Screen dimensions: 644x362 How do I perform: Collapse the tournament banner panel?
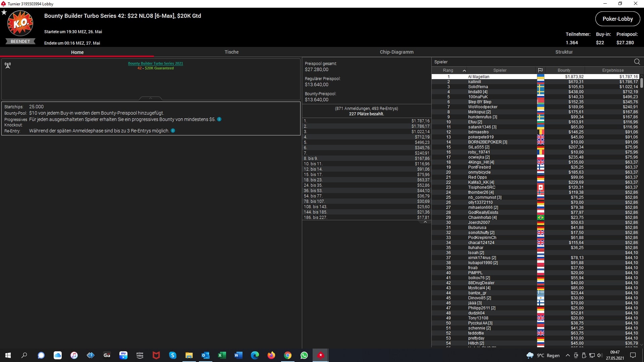(x=151, y=98)
